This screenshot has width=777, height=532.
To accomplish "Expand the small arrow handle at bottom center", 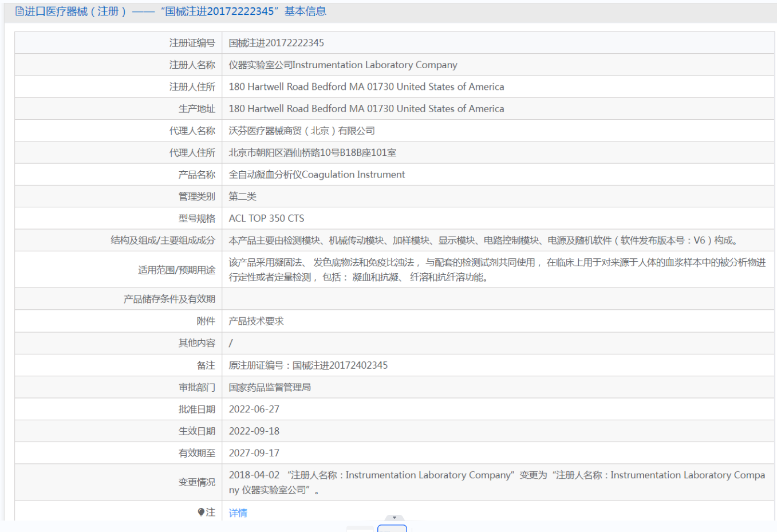I will [x=394, y=518].
